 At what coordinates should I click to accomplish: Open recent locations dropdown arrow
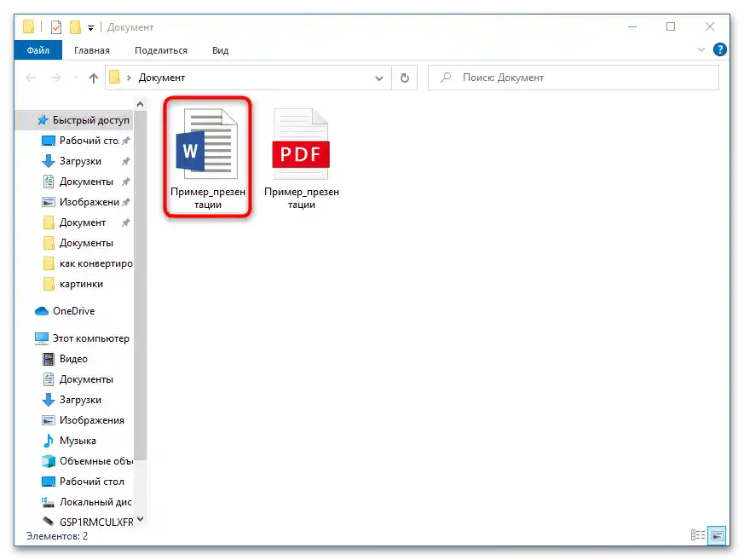click(76, 78)
